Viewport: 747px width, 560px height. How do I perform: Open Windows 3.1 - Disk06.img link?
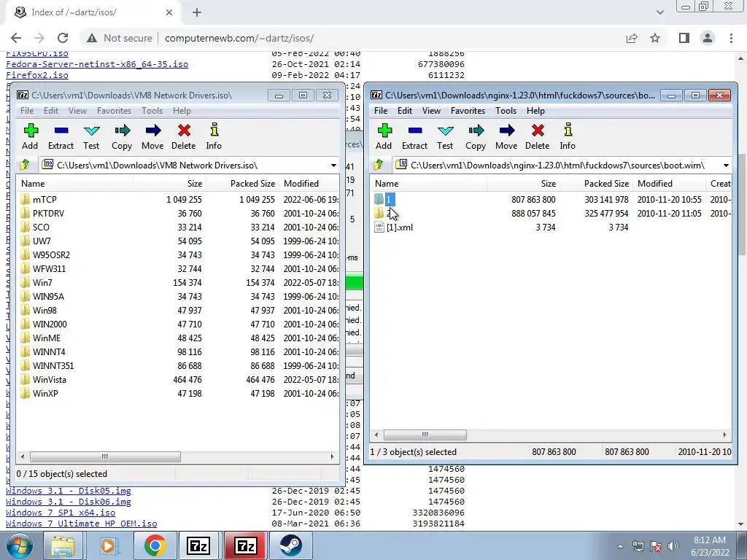[68, 502]
